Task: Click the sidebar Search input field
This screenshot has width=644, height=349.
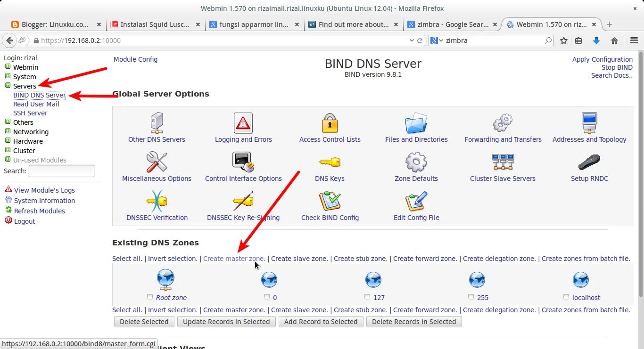Action: point(61,171)
